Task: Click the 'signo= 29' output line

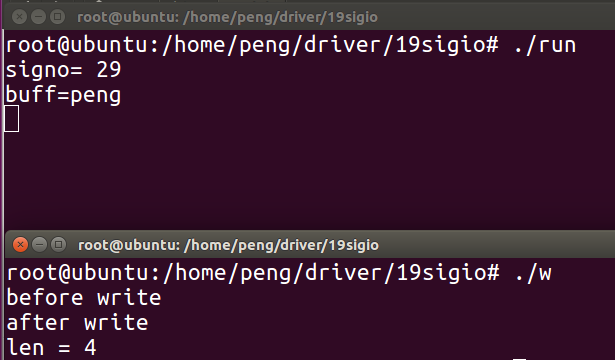Action: click(64, 70)
